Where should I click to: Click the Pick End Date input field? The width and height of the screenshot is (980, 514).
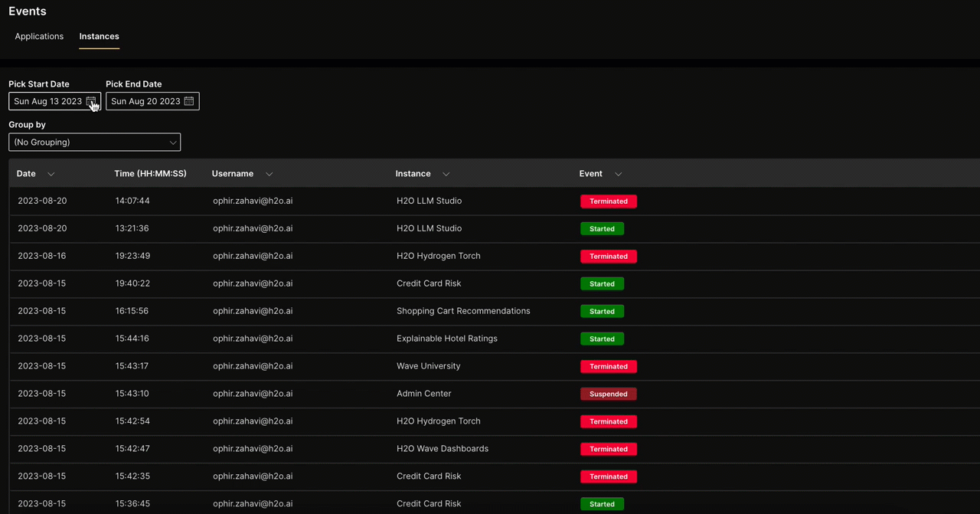pos(145,101)
